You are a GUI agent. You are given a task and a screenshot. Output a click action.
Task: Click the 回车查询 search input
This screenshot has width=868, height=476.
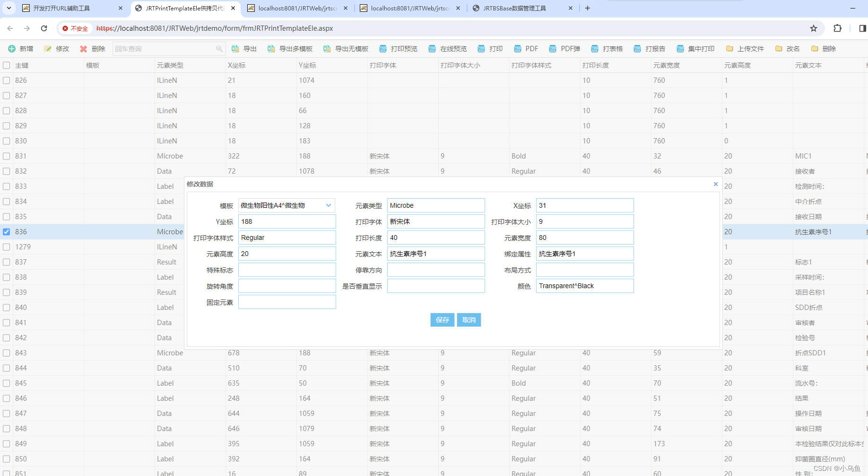coord(164,49)
